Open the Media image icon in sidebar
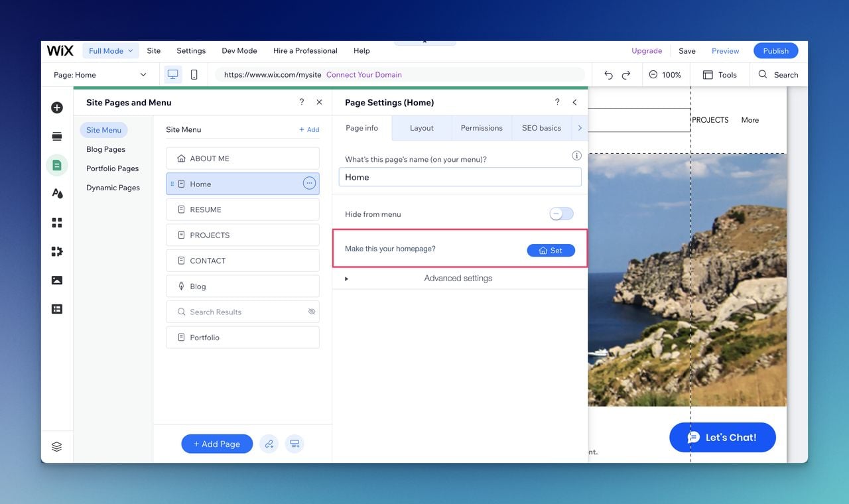849x504 pixels. click(x=57, y=280)
